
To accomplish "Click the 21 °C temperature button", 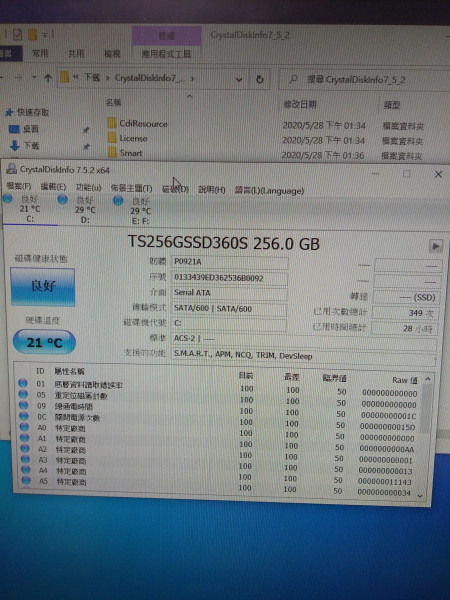I will [44, 342].
